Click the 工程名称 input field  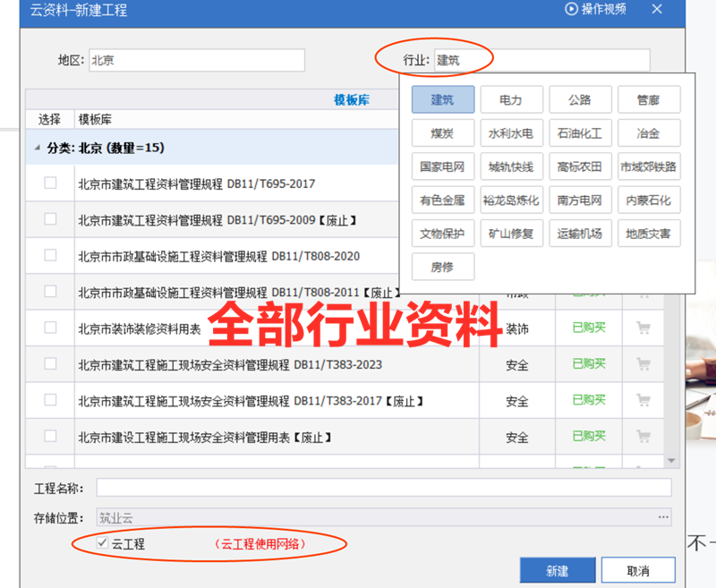point(383,488)
